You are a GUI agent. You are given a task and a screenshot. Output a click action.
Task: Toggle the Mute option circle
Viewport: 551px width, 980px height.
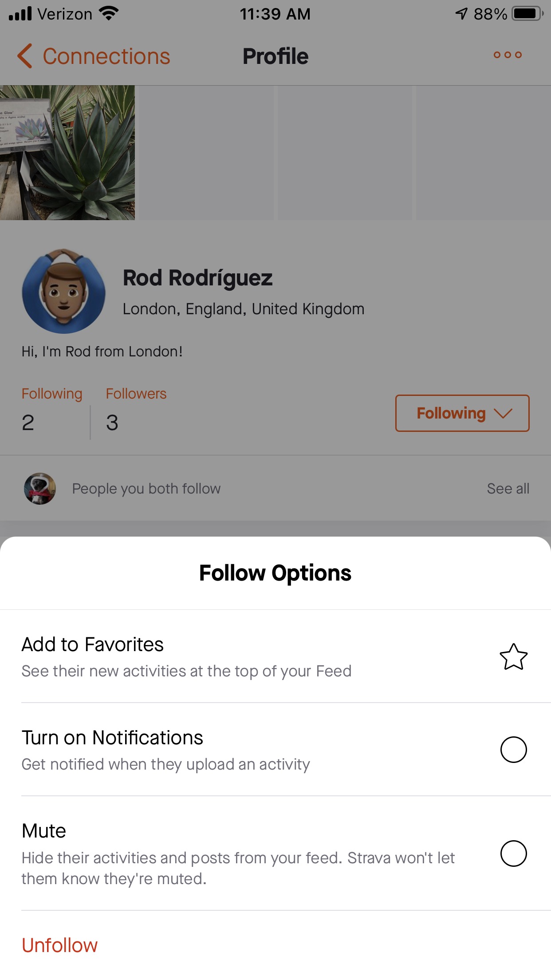513,853
